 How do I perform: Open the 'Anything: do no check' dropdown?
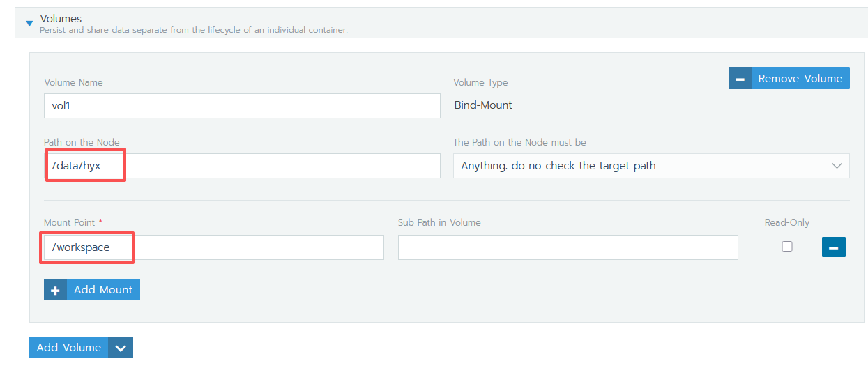pos(650,166)
